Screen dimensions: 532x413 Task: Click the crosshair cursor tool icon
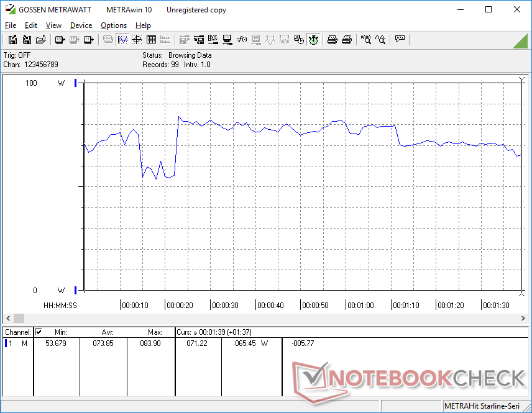(137, 40)
